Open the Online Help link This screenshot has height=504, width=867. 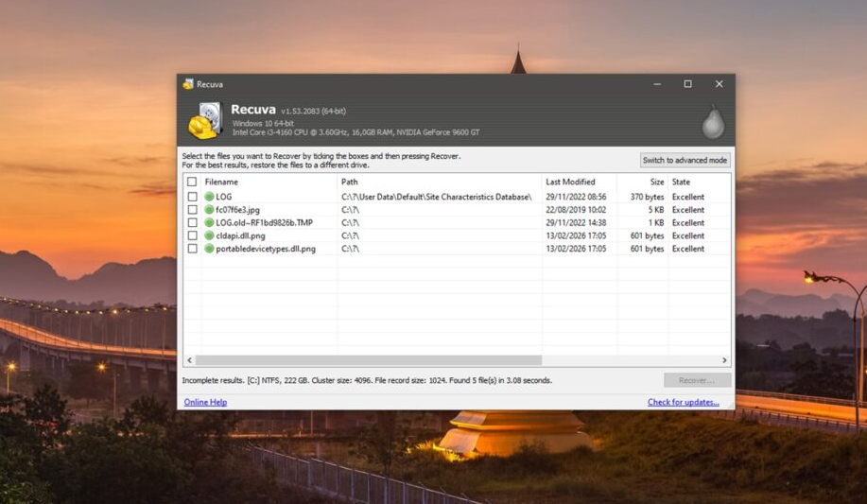(205, 402)
